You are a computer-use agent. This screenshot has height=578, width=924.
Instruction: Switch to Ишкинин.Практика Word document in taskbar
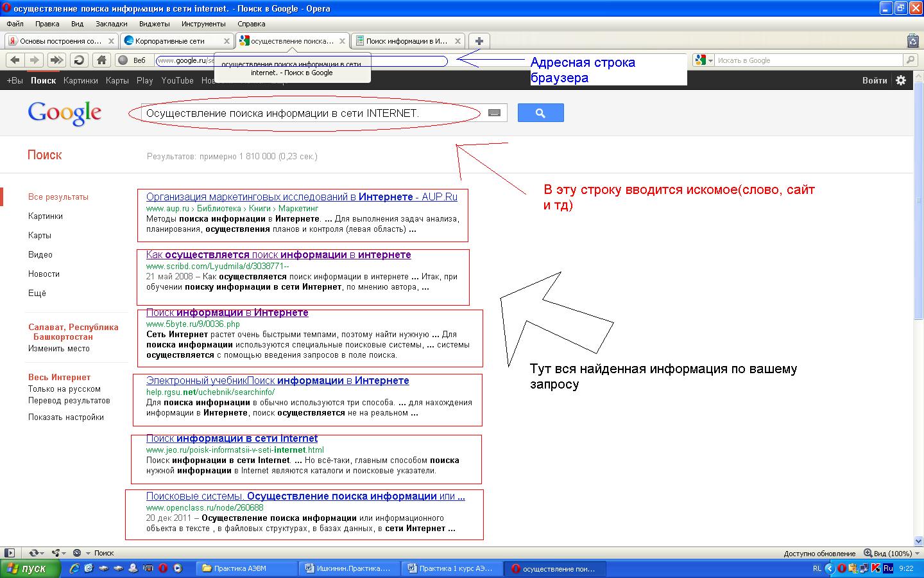pyautogui.click(x=350, y=568)
